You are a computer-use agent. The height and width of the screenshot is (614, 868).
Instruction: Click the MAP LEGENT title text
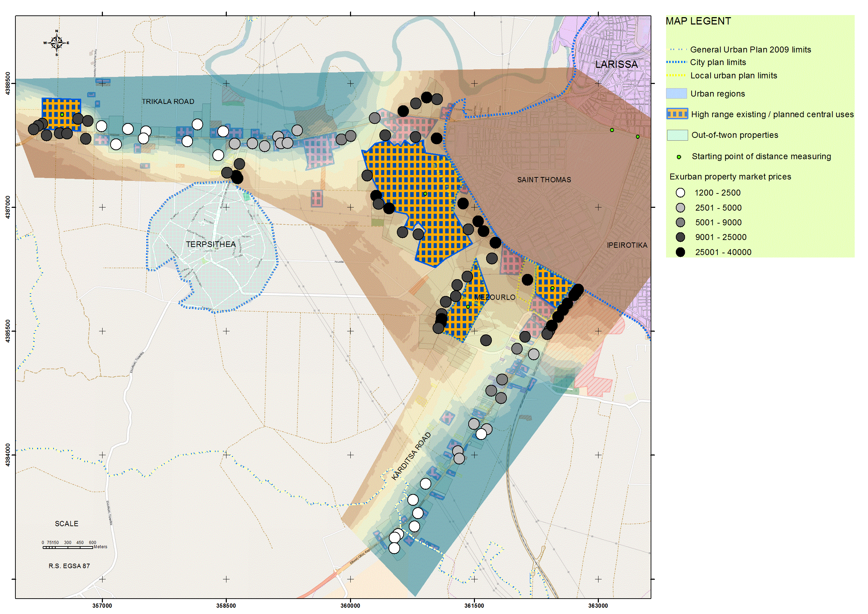(698, 21)
